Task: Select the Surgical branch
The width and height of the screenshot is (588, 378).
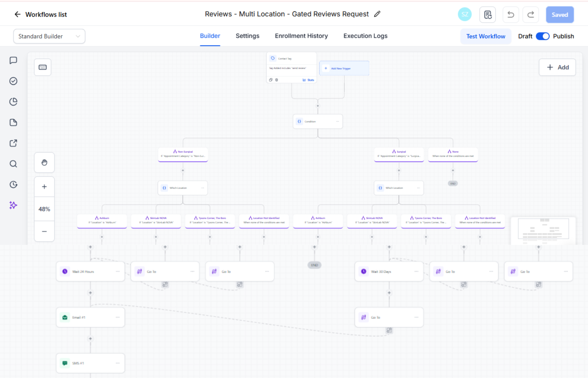Action: (x=399, y=155)
